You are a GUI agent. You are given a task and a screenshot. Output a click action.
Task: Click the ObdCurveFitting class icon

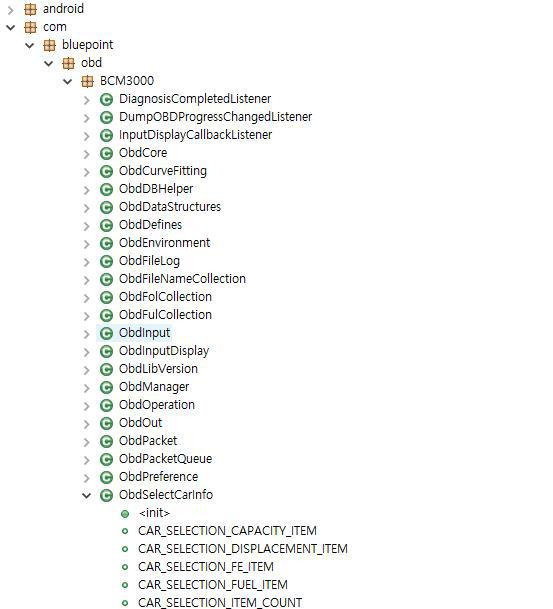106,171
